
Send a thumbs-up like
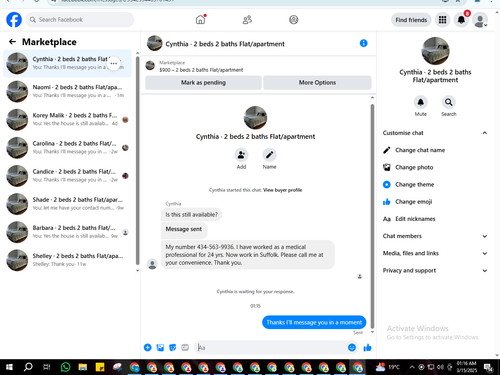click(367, 348)
